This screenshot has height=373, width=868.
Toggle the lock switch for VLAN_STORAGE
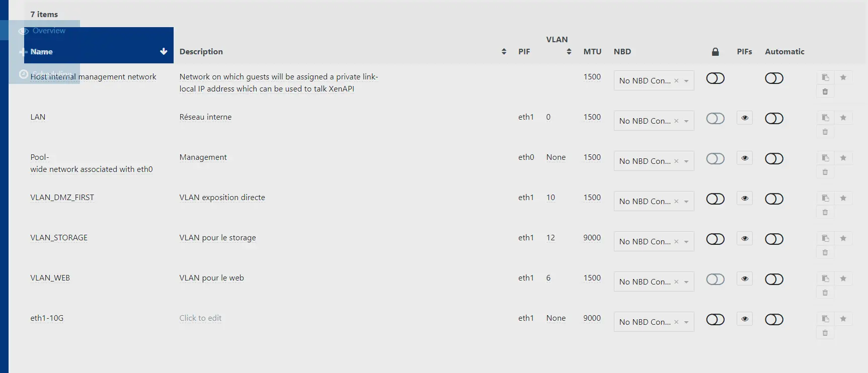click(x=715, y=239)
